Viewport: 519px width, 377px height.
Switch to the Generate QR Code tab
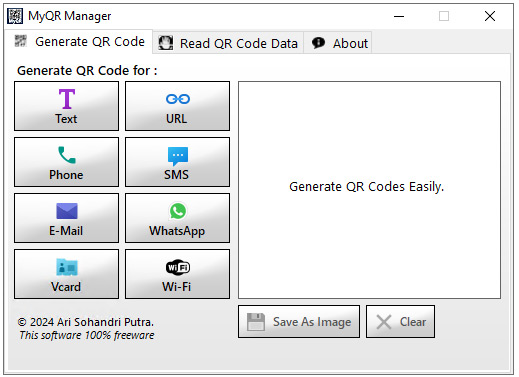pyautogui.click(x=79, y=42)
